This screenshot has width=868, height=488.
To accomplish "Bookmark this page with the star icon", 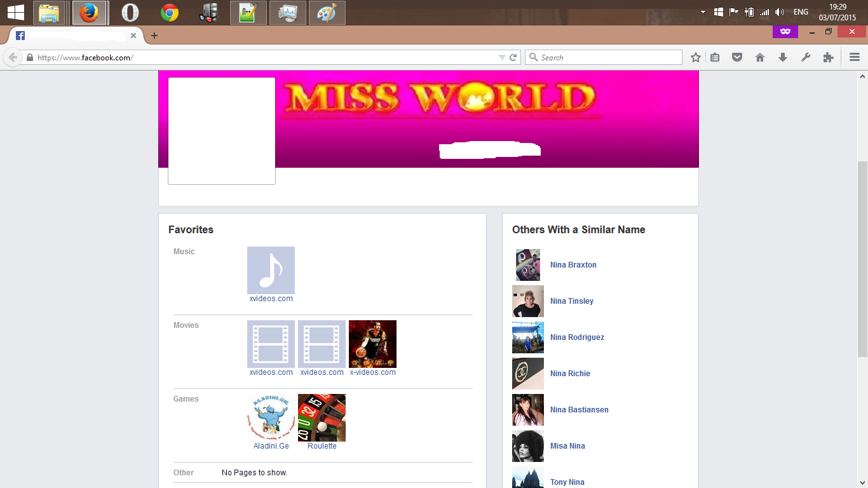I will click(x=696, y=57).
